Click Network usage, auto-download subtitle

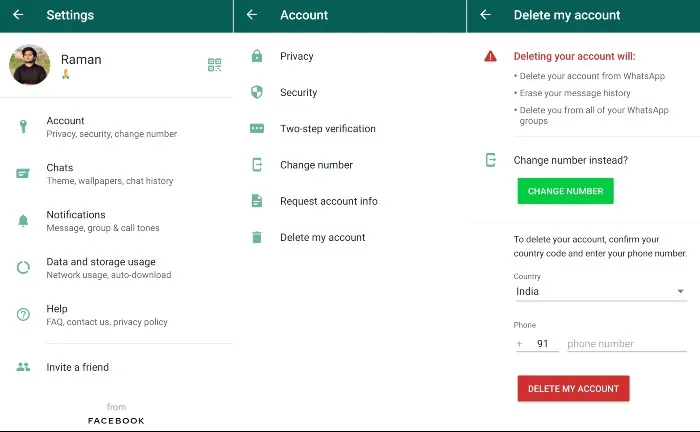click(x=109, y=275)
